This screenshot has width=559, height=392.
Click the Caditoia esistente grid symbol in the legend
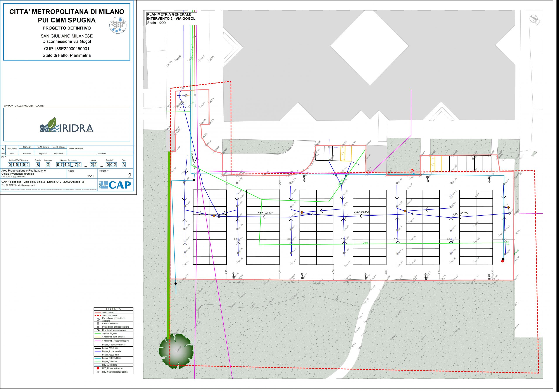pos(98,323)
